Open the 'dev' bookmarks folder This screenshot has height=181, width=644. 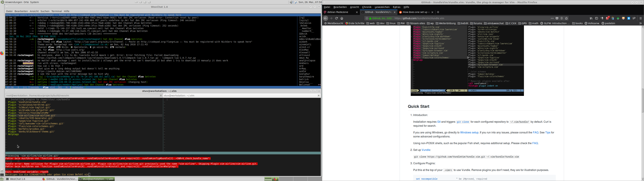(x=381, y=23)
